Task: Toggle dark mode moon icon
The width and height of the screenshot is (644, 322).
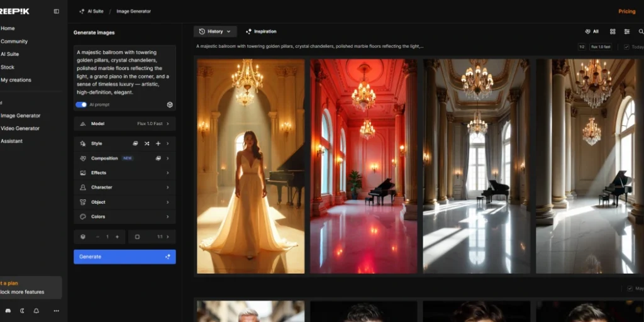Action: point(22,311)
